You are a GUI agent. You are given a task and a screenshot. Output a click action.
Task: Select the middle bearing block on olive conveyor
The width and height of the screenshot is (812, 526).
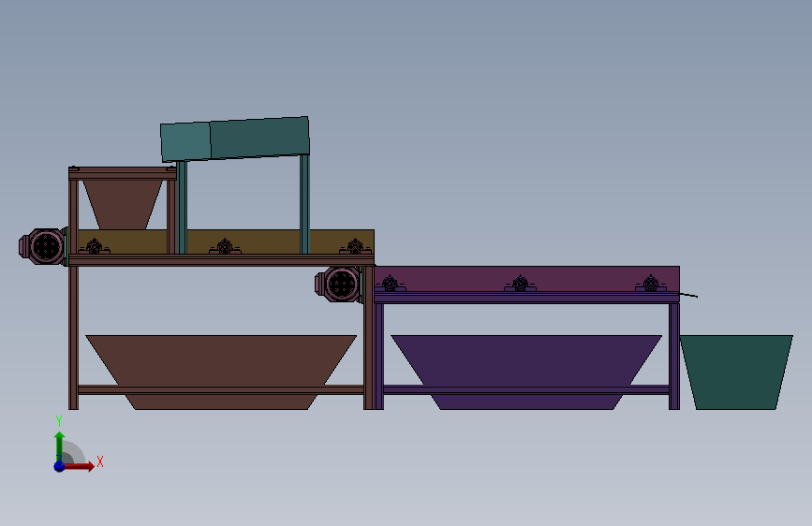tap(225, 247)
